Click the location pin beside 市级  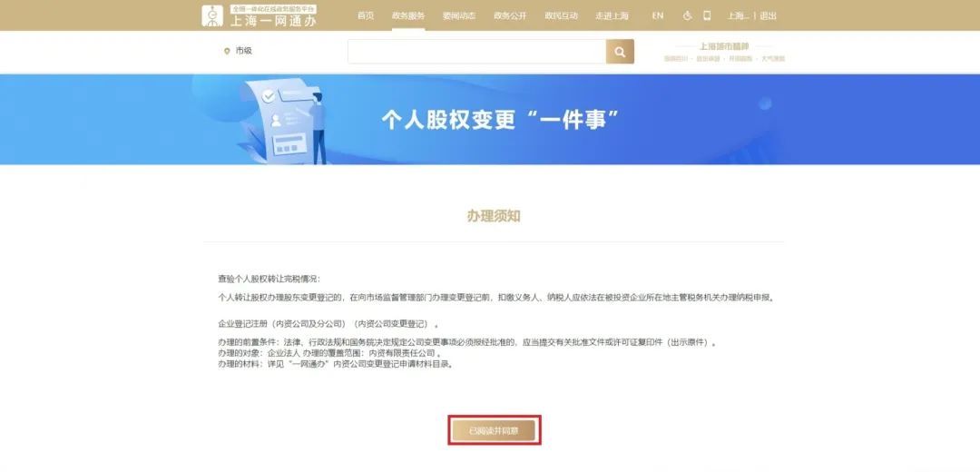coord(227,51)
